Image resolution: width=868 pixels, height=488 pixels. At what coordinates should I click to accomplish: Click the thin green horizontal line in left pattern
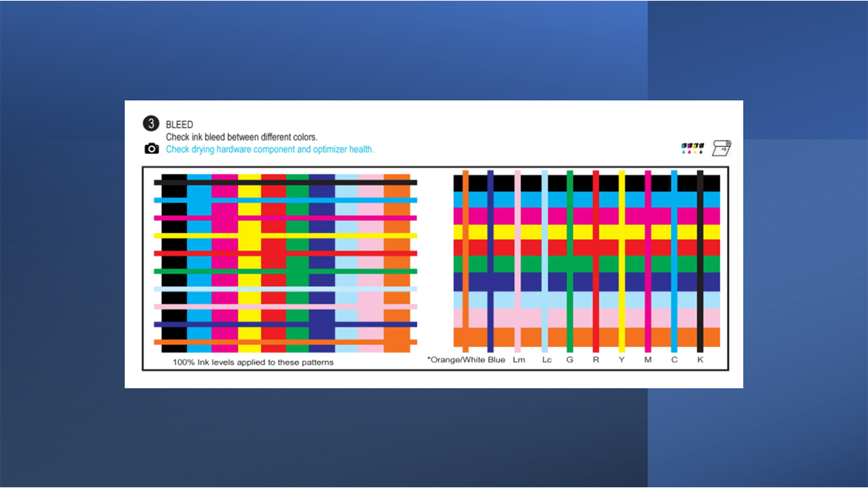285,271
